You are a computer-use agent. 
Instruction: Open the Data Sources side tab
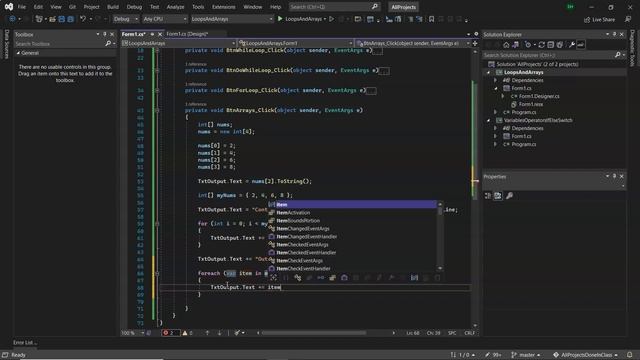6,43
